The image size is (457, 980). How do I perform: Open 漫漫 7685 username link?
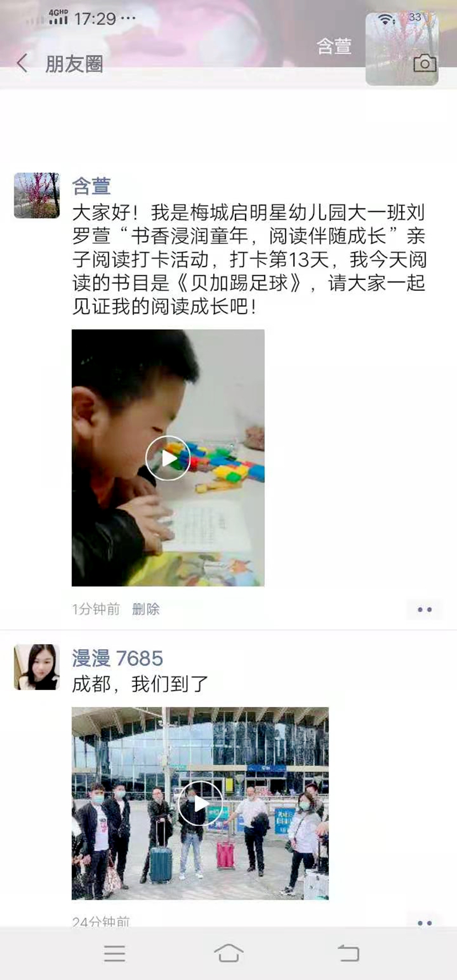118,658
